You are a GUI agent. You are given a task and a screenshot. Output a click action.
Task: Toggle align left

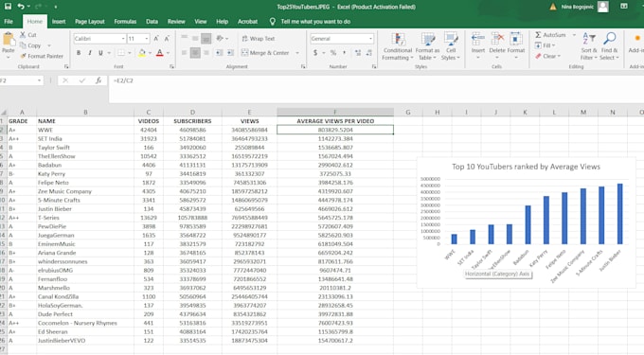[184, 52]
